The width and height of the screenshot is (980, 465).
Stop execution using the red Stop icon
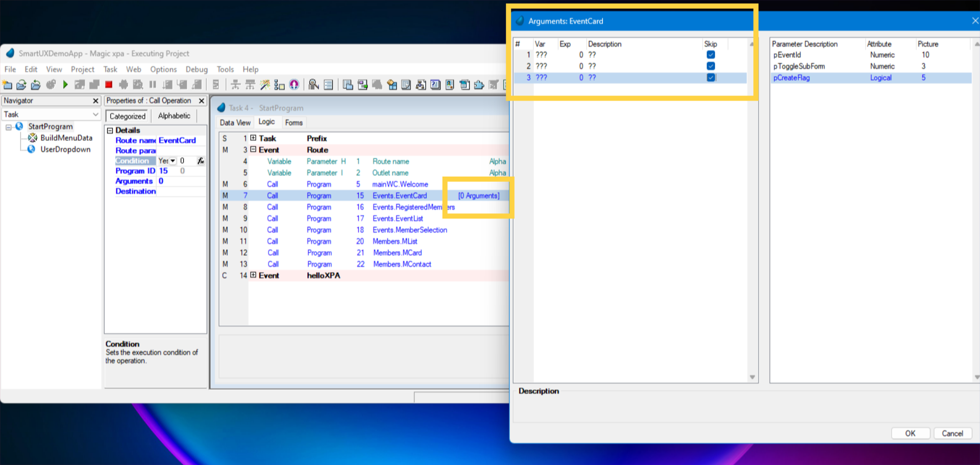coord(108,85)
